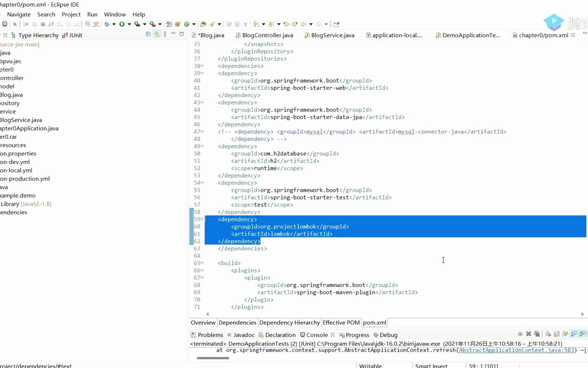The height and width of the screenshot is (368, 588).
Task: Toggle the Console Word Wrap icon
Action: click(565, 334)
